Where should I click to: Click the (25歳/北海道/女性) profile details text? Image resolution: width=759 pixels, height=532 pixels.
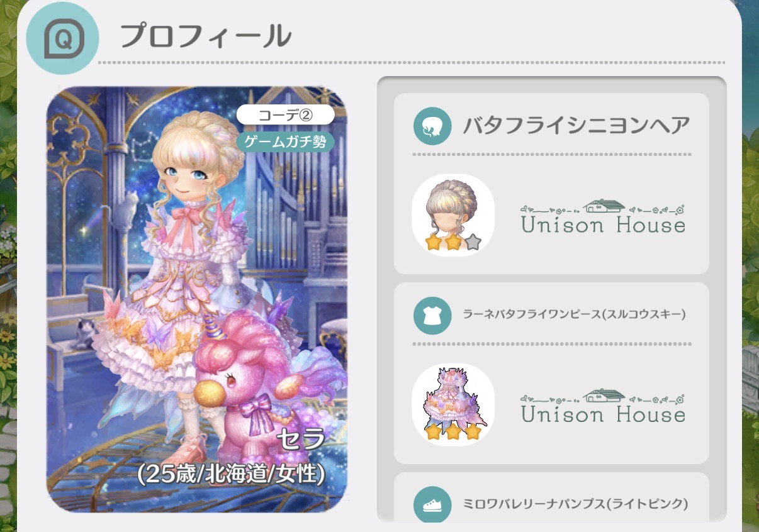tap(230, 475)
